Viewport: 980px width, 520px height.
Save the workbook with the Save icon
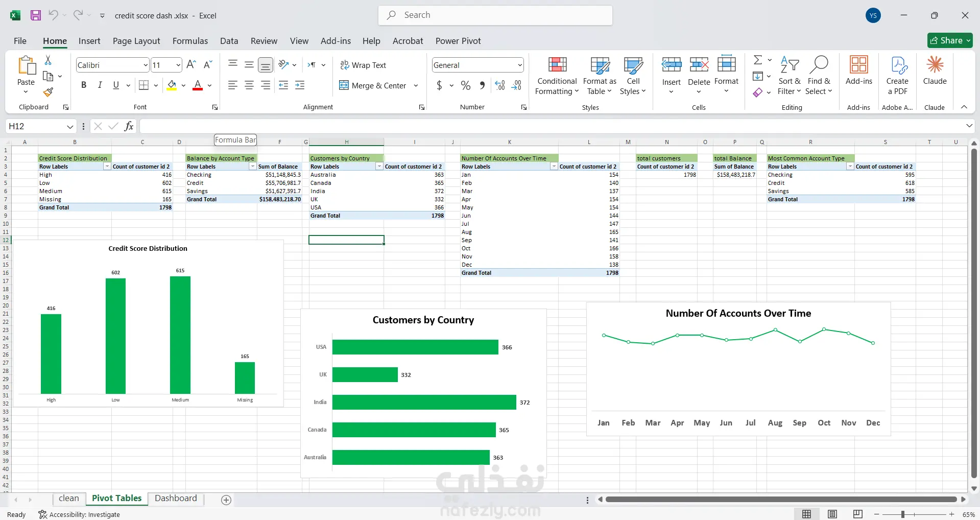[x=36, y=15]
